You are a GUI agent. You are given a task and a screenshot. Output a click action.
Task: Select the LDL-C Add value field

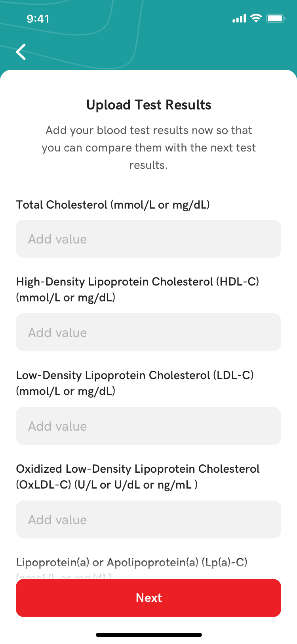148,426
